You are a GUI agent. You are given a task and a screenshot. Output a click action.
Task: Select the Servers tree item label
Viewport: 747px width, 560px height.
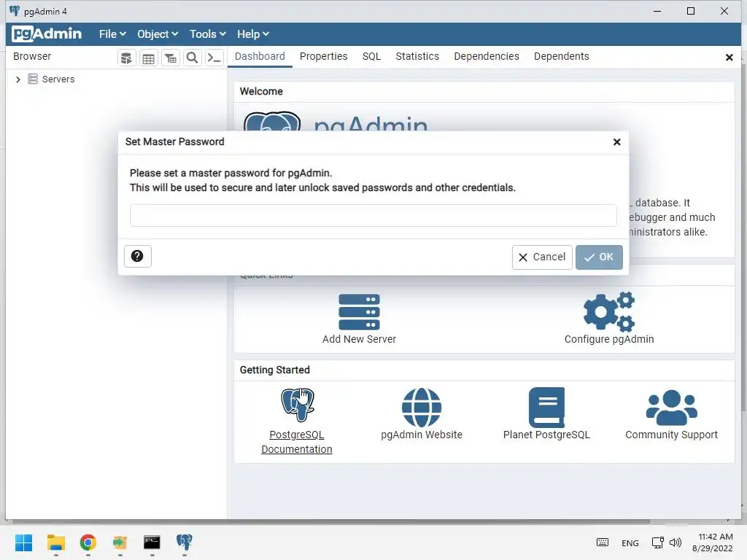(58, 79)
